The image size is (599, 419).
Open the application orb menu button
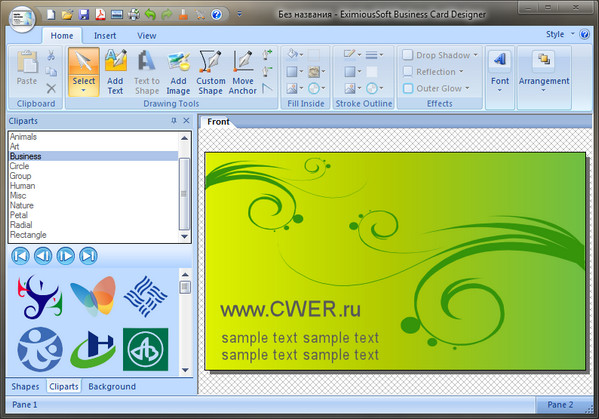[22, 18]
